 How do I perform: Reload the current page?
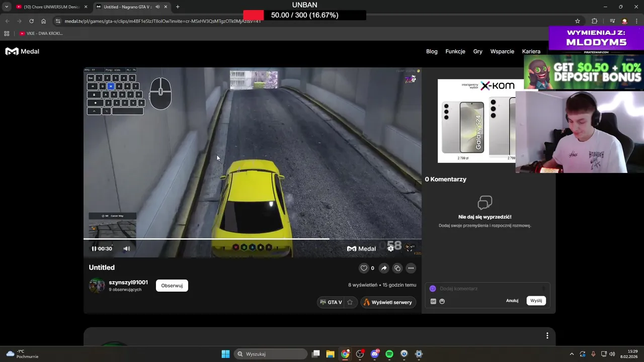point(31,21)
